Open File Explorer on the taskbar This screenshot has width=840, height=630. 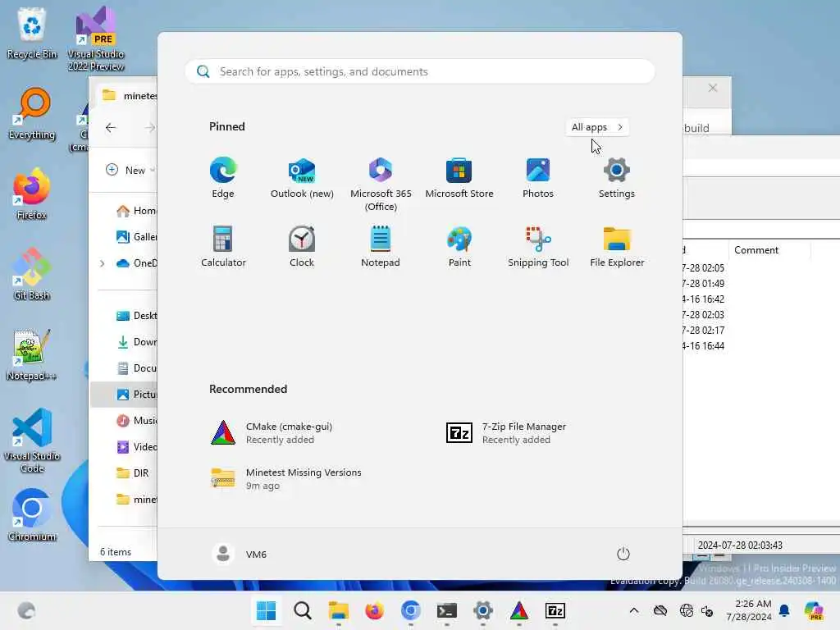coord(339,610)
